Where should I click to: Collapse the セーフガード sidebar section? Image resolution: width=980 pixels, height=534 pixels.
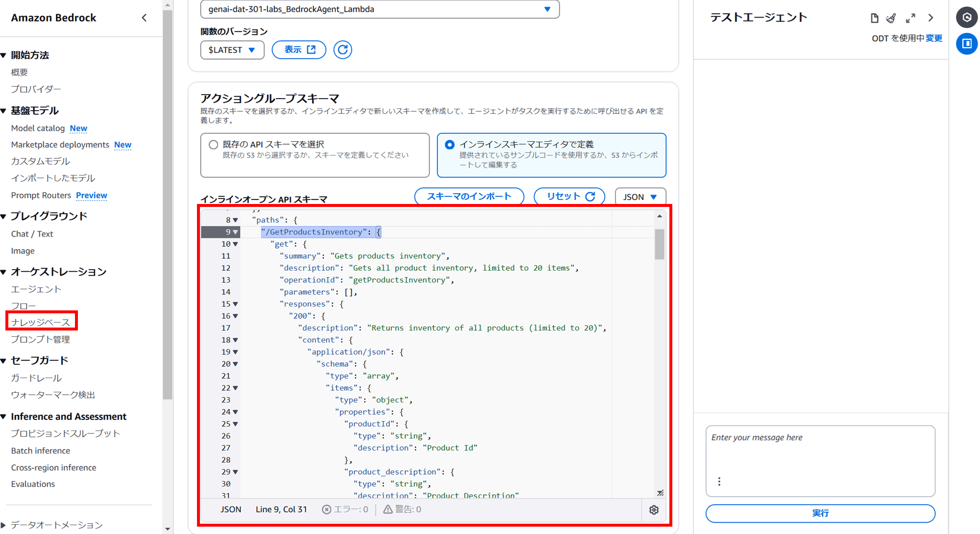click(x=4, y=361)
